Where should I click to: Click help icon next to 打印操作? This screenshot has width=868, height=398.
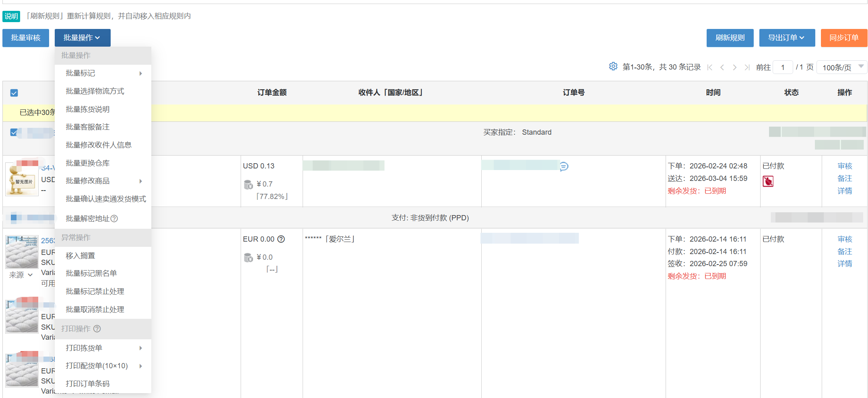(97, 329)
